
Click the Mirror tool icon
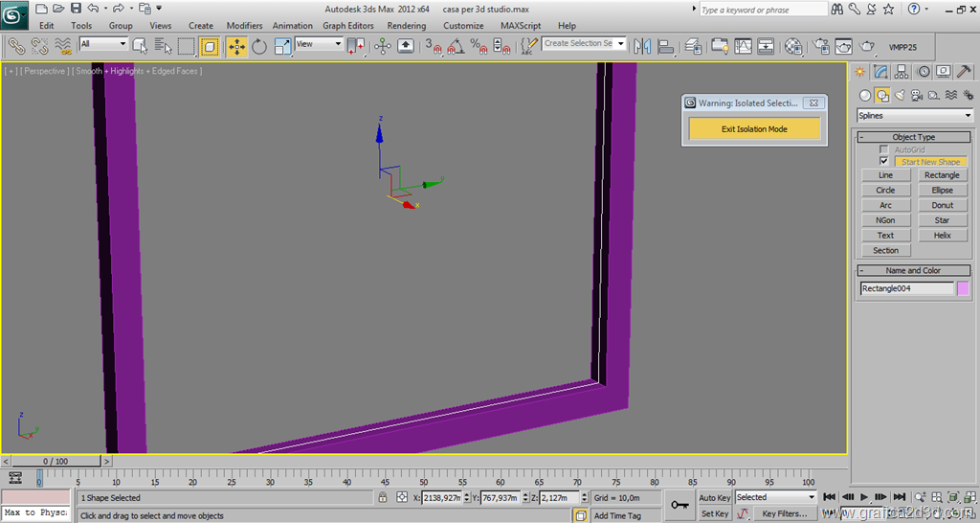642,46
